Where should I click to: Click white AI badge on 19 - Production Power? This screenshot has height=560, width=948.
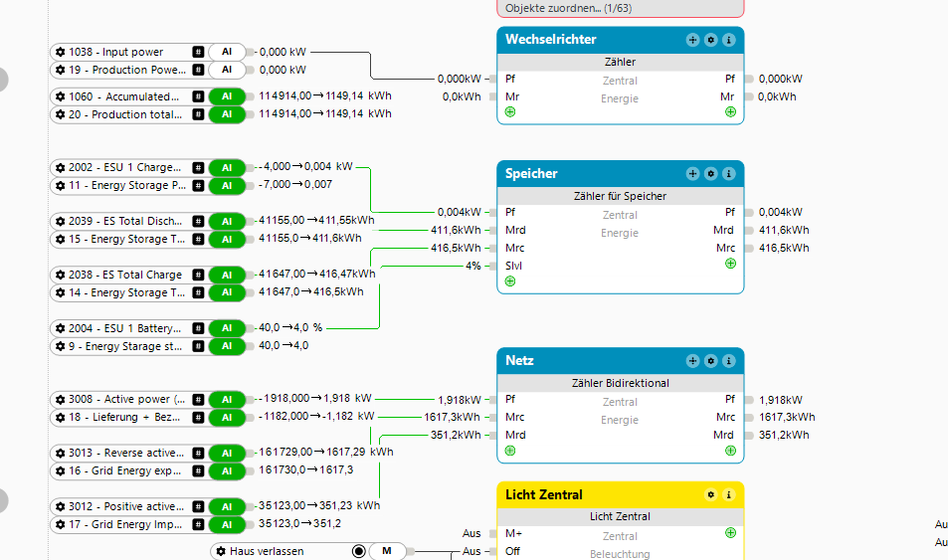point(227,70)
